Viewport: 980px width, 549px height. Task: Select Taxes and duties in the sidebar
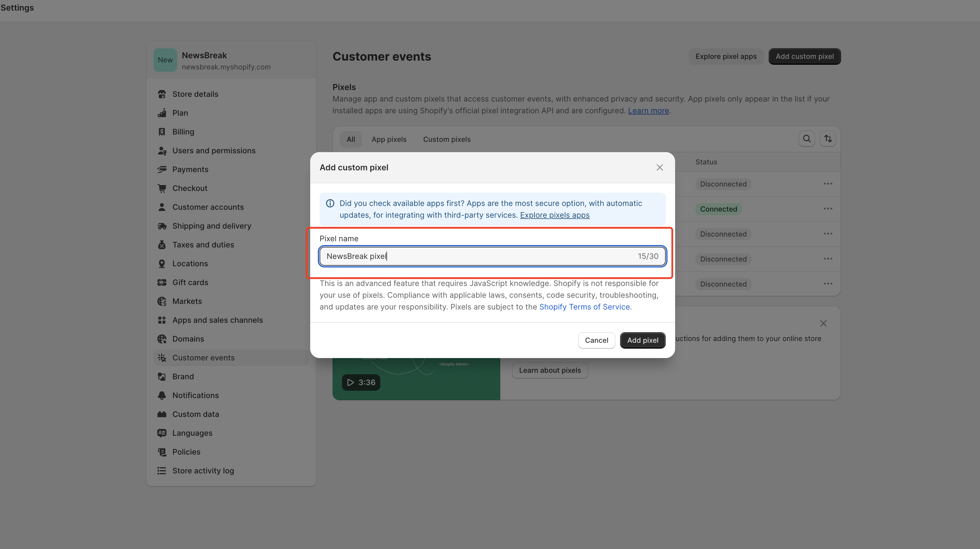pos(203,244)
